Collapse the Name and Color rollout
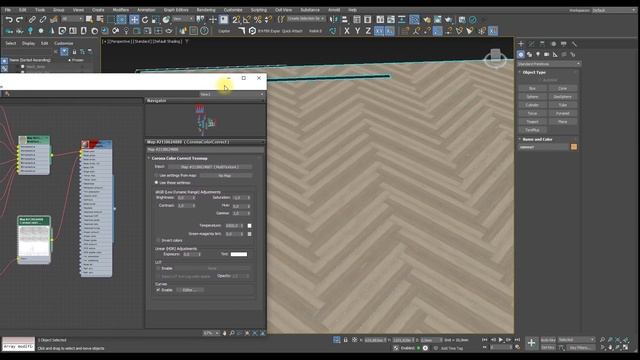Image resolution: width=640 pixels, height=360 pixels. (520, 139)
